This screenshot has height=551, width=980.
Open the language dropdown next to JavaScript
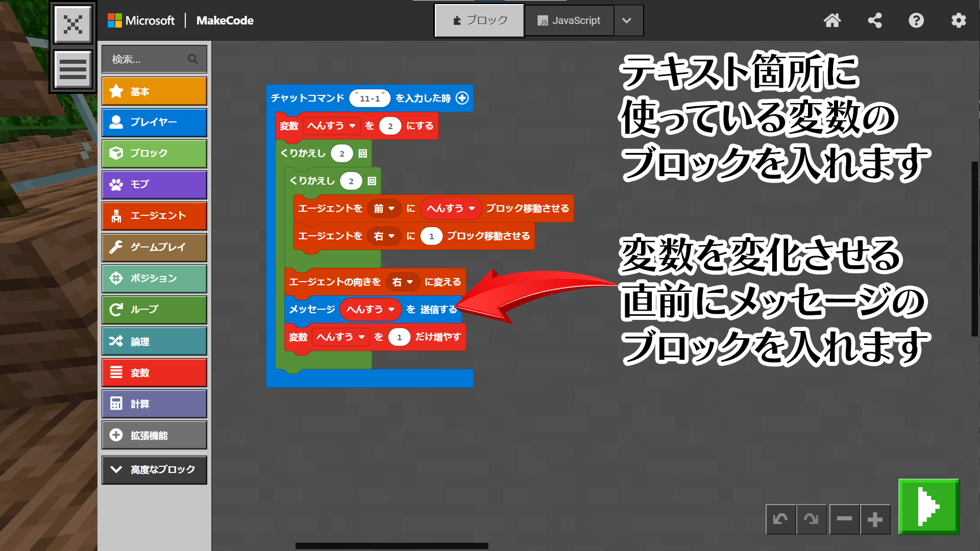point(627,20)
